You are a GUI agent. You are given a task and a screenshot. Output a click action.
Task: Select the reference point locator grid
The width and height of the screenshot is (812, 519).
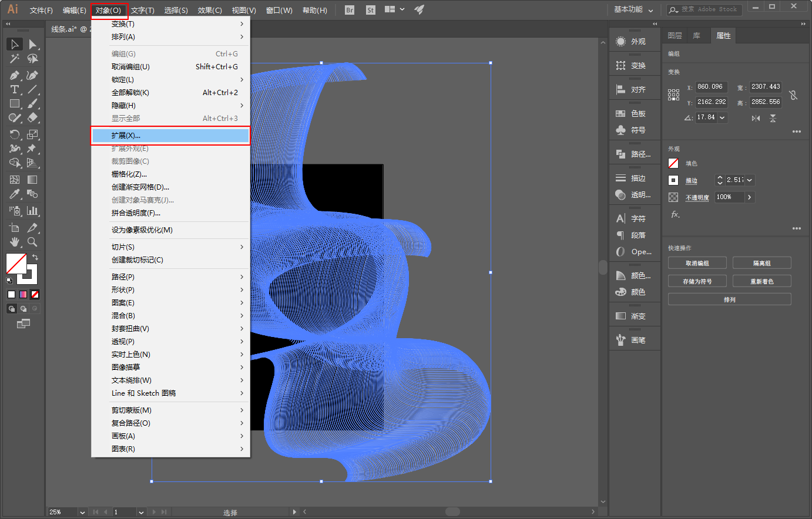coord(673,95)
